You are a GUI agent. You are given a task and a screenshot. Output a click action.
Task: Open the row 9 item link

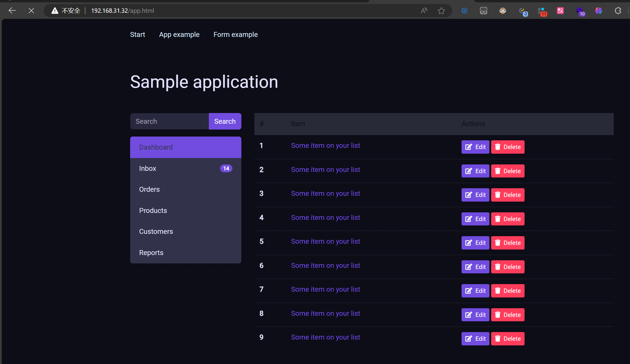(x=326, y=337)
